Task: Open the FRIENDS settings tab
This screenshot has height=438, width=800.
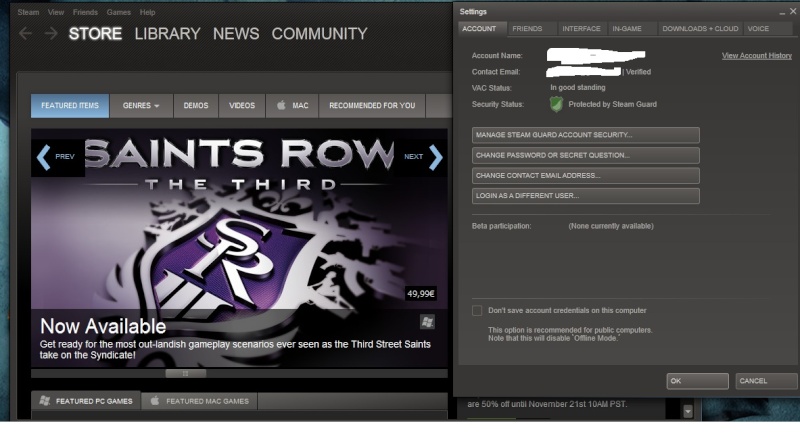Action: pos(532,29)
